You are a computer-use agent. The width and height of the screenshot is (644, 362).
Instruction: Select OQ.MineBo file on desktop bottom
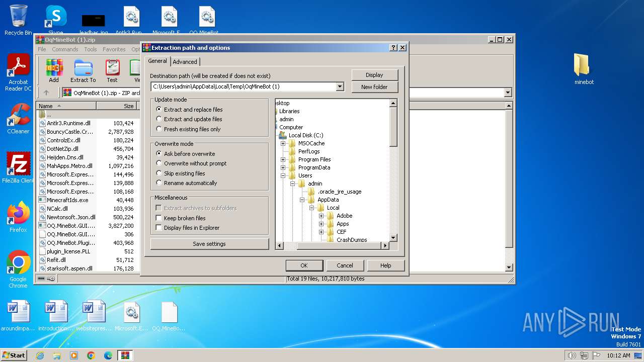click(x=169, y=316)
